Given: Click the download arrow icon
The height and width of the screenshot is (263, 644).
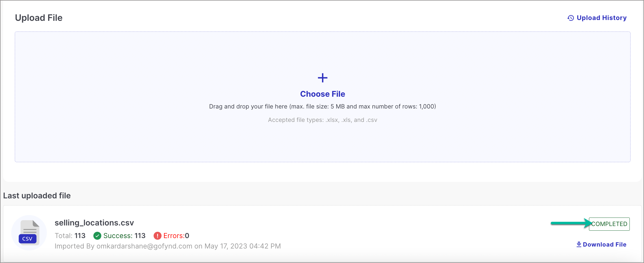Looking at the screenshot, I should click(x=579, y=244).
